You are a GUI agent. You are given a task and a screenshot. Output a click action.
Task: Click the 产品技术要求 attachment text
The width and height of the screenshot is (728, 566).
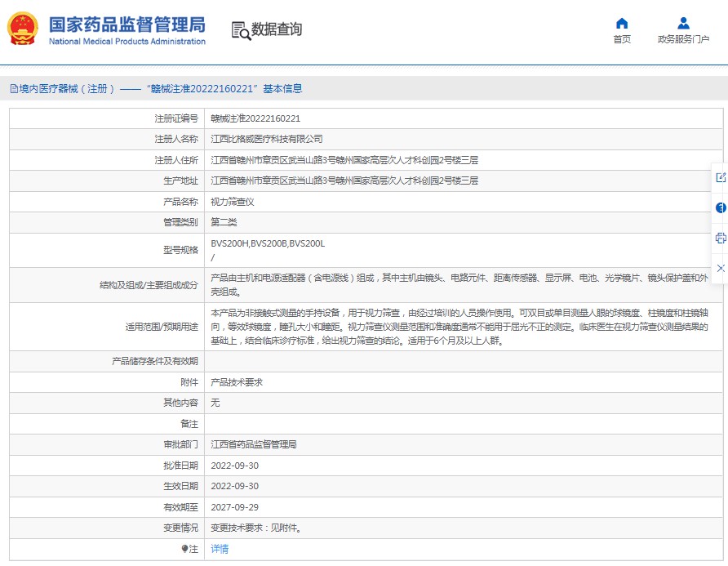coord(237,382)
